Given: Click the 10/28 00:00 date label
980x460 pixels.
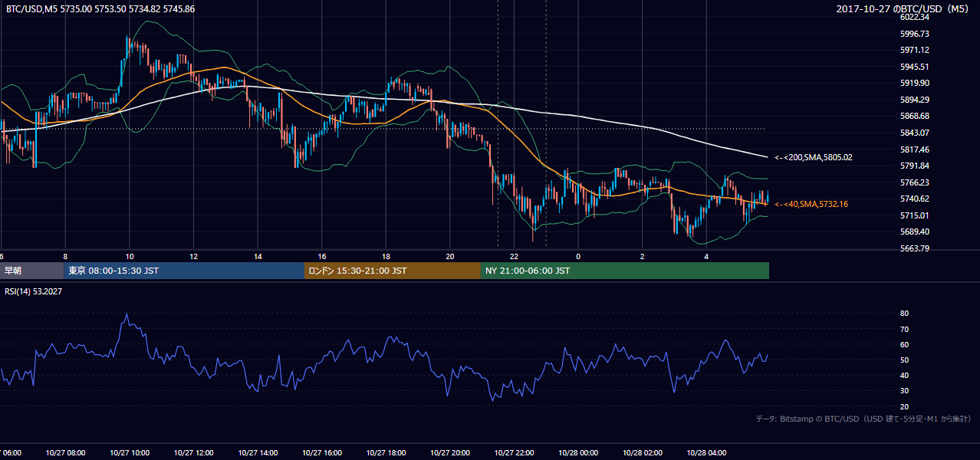Looking at the screenshot, I should pos(578,452).
